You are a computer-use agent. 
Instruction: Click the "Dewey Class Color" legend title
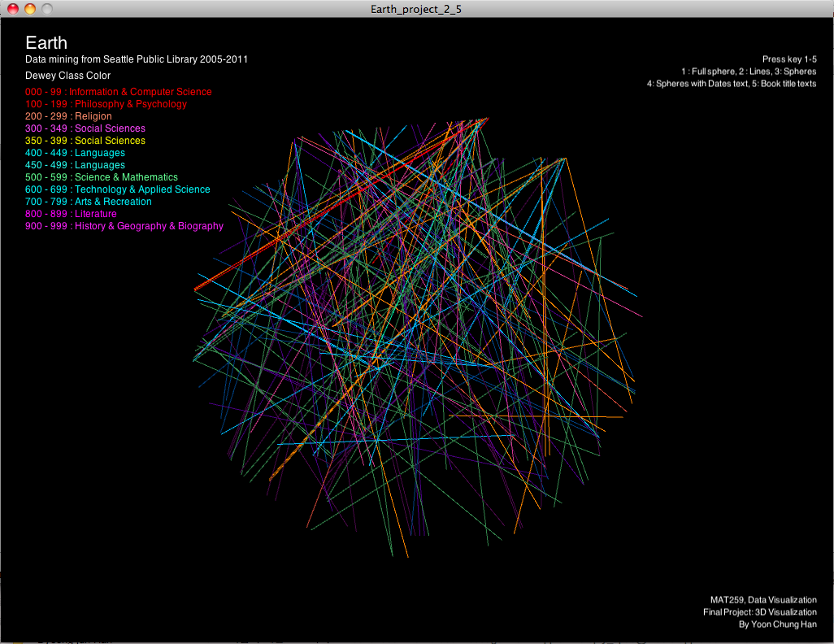tap(68, 76)
